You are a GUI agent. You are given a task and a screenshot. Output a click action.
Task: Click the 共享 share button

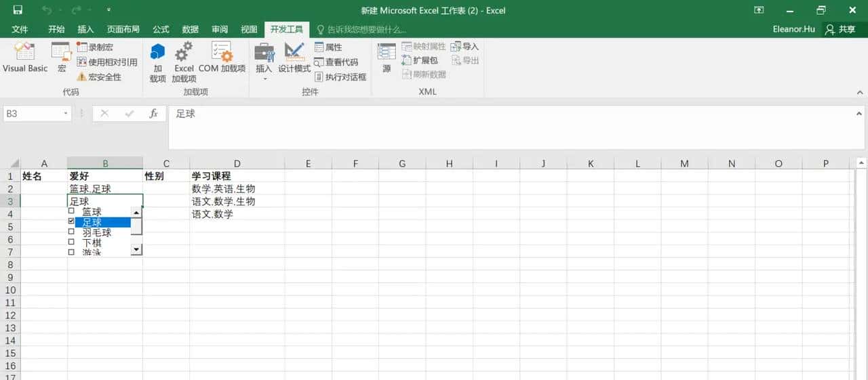pyautogui.click(x=842, y=29)
